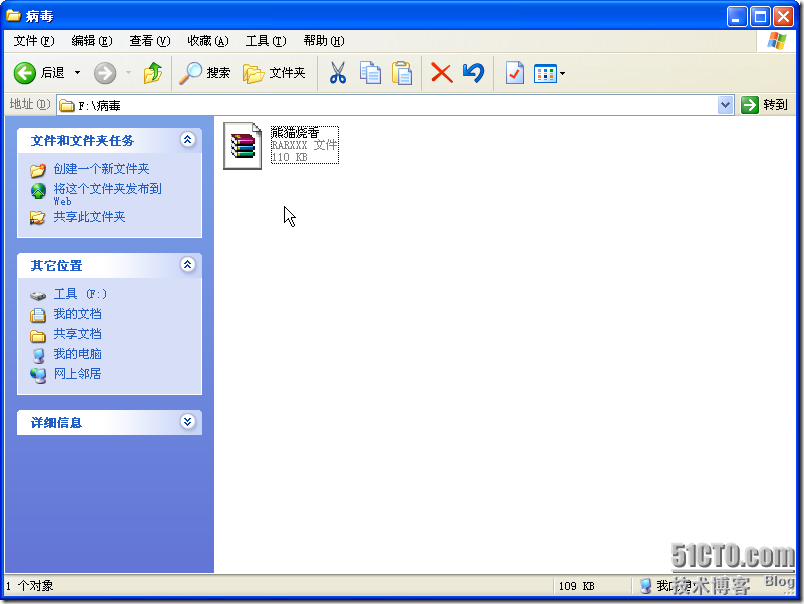The height and width of the screenshot is (604, 804).
Task: Click the status bar text 1 个对象
Action: 30,586
